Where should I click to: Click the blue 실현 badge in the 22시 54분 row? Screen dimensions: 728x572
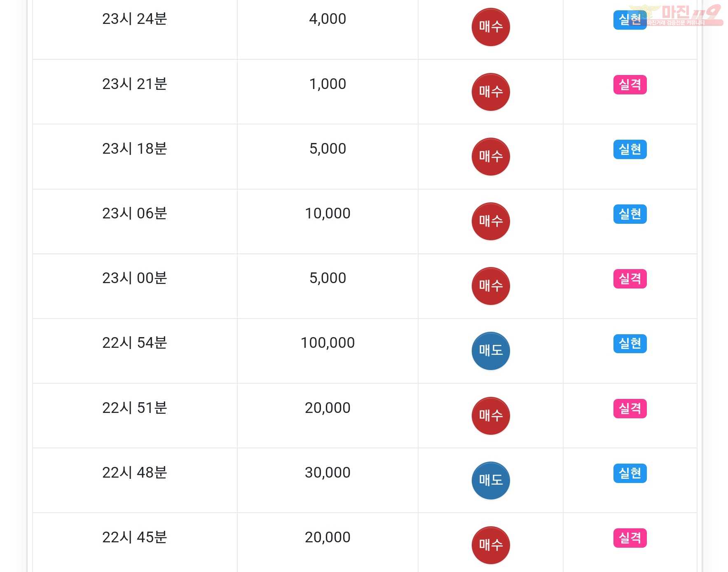tap(630, 344)
